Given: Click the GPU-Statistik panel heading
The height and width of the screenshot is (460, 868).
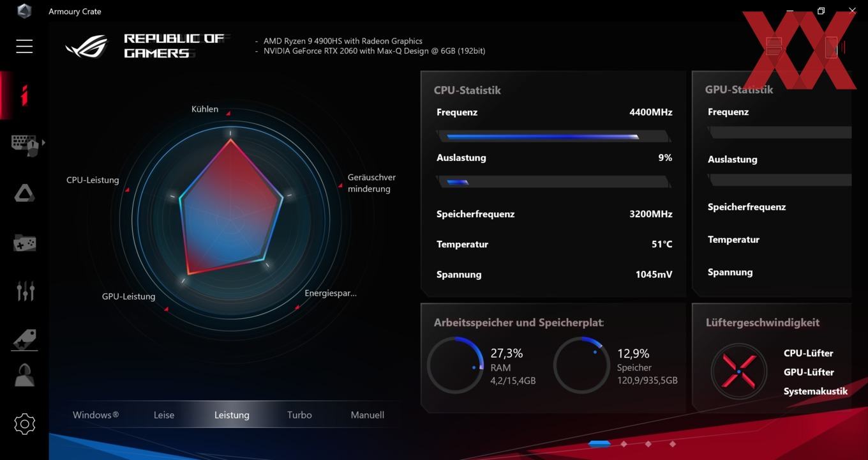Looking at the screenshot, I should [739, 89].
